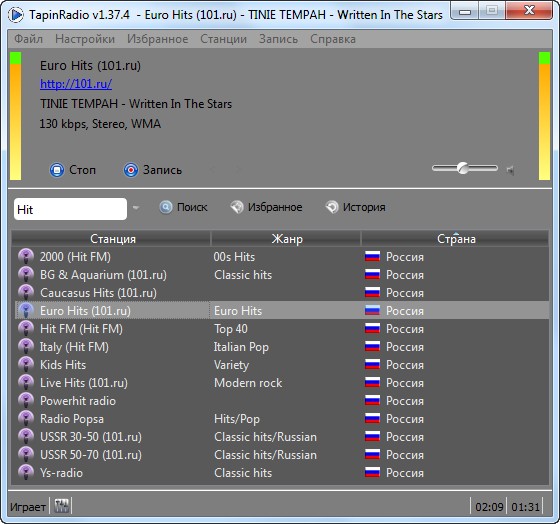Mute audio via the speaker icon
560x524 pixels.
pos(511,170)
